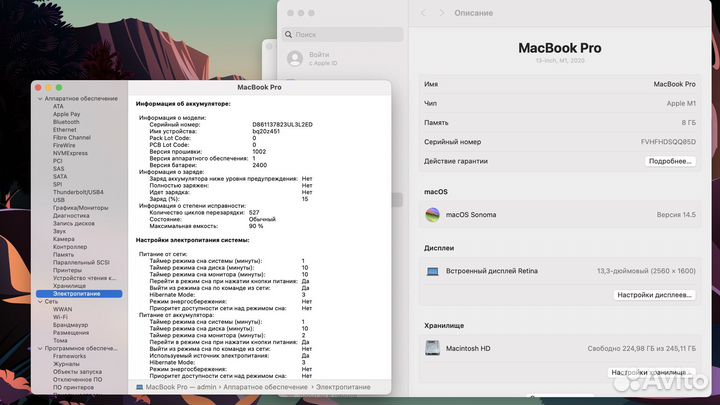The width and height of the screenshot is (720, 405).
Task: Click the laptop icon in the path bar
Action: coord(140,387)
